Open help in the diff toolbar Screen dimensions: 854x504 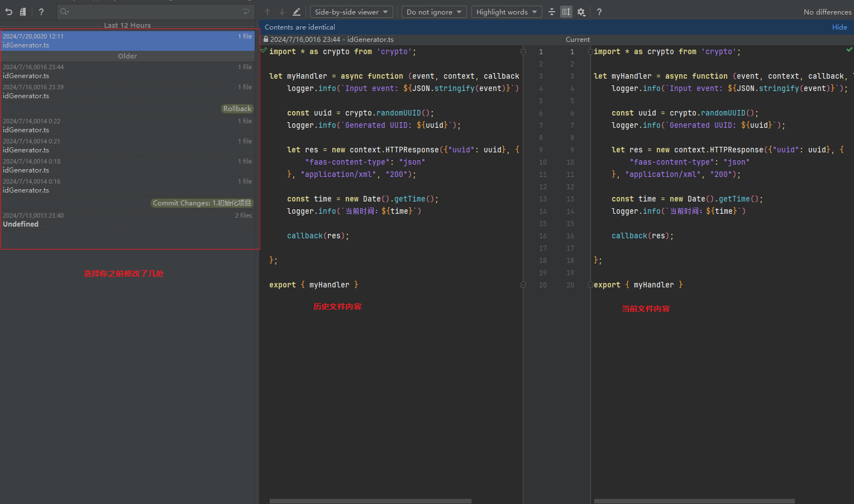pos(599,12)
